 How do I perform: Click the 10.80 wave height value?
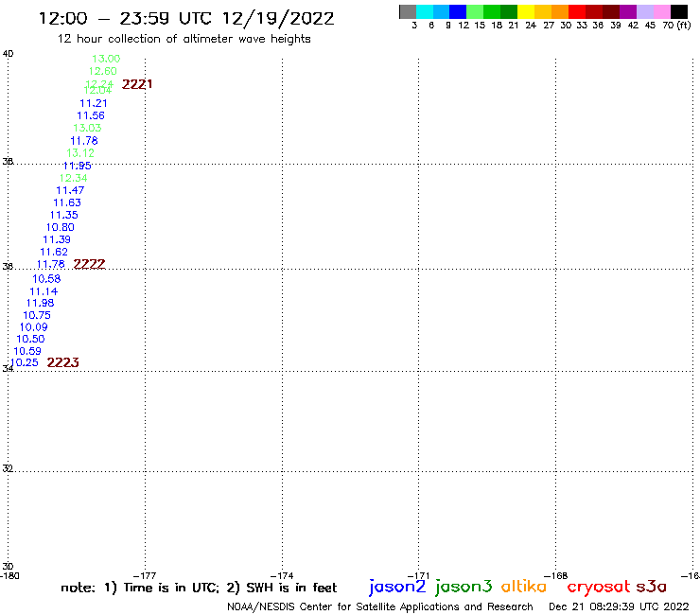(x=61, y=227)
